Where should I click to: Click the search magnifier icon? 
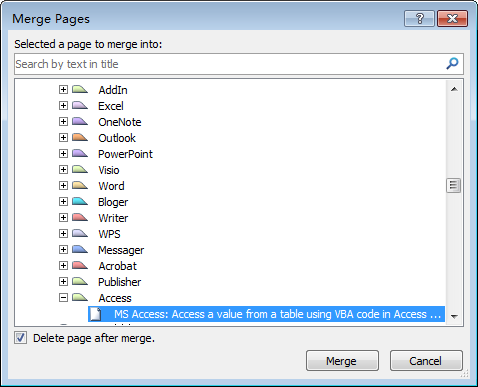452,63
